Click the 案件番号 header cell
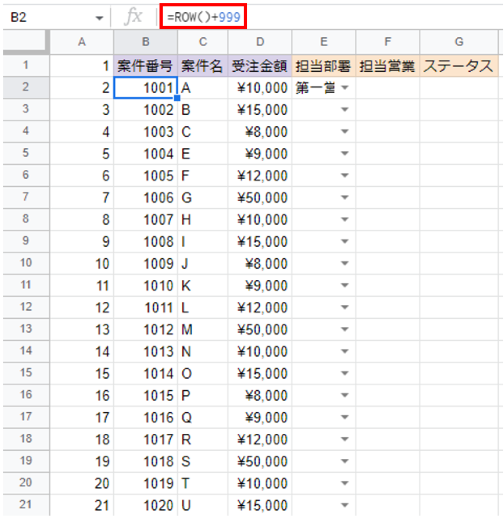This screenshot has height=519, width=504. (146, 66)
